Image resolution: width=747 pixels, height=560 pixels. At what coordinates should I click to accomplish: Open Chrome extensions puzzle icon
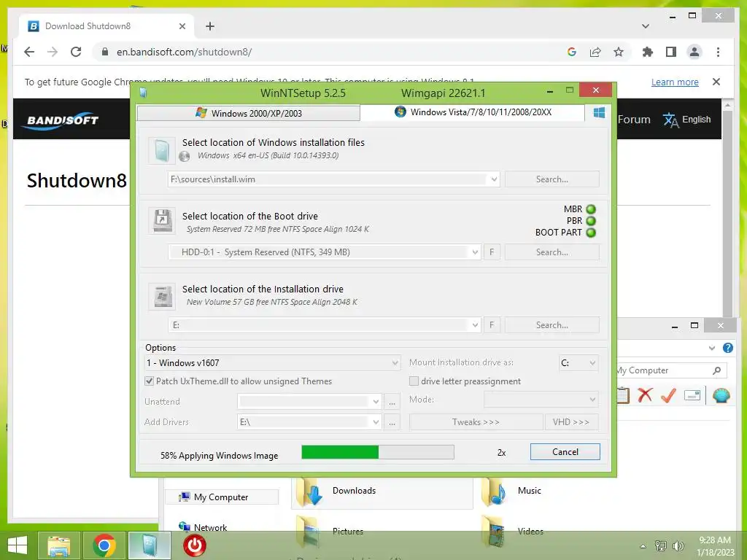pos(648,52)
